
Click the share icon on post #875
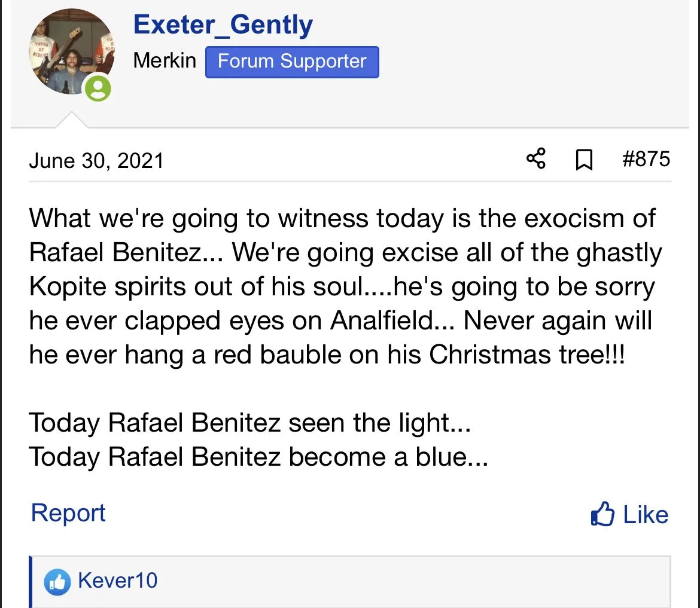tap(535, 159)
